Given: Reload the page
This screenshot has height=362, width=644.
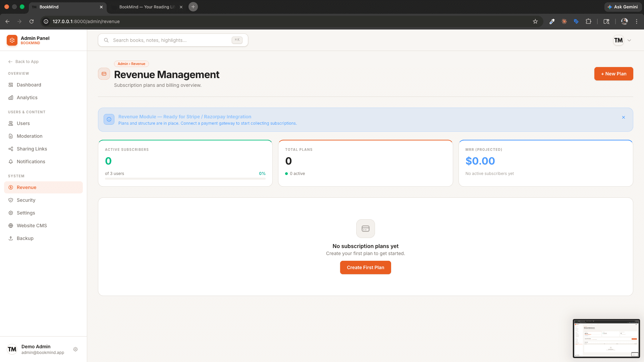Looking at the screenshot, I should click(x=32, y=21).
